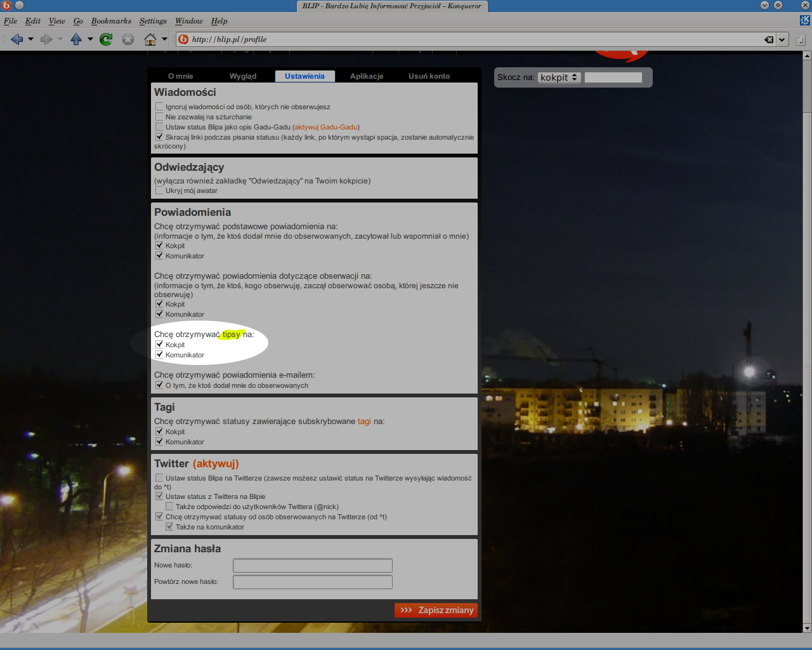Image resolution: width=812 pixels, height=650 pixels.
Task: Click the field next to Skocz na dropdown
Action: pyautogui.click(x=613, y=77)
